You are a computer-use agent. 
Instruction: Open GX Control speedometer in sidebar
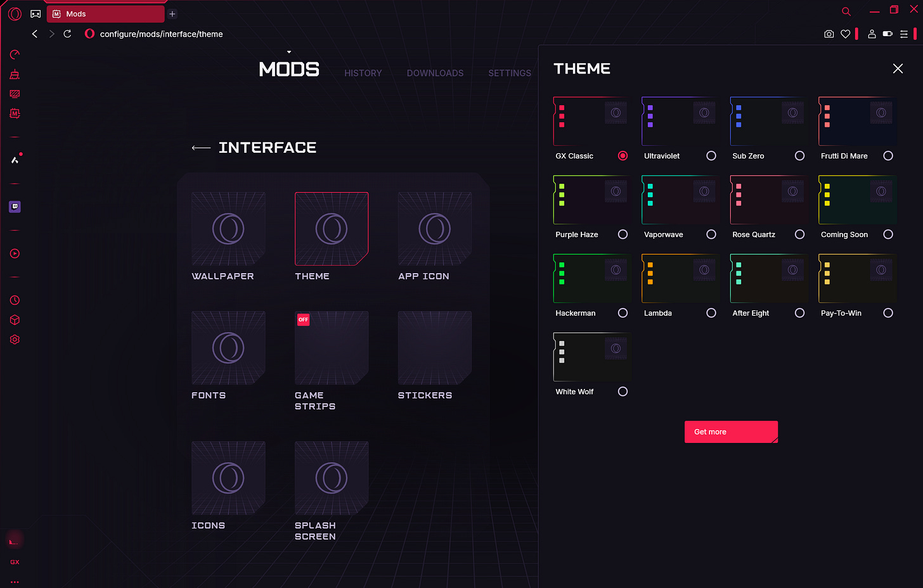pos(15,54)
